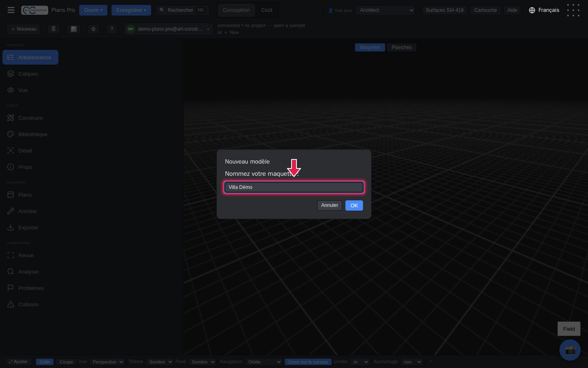The image size is (588, 368).
Task: Open the app grid dots menu
Action: (573, 10)
